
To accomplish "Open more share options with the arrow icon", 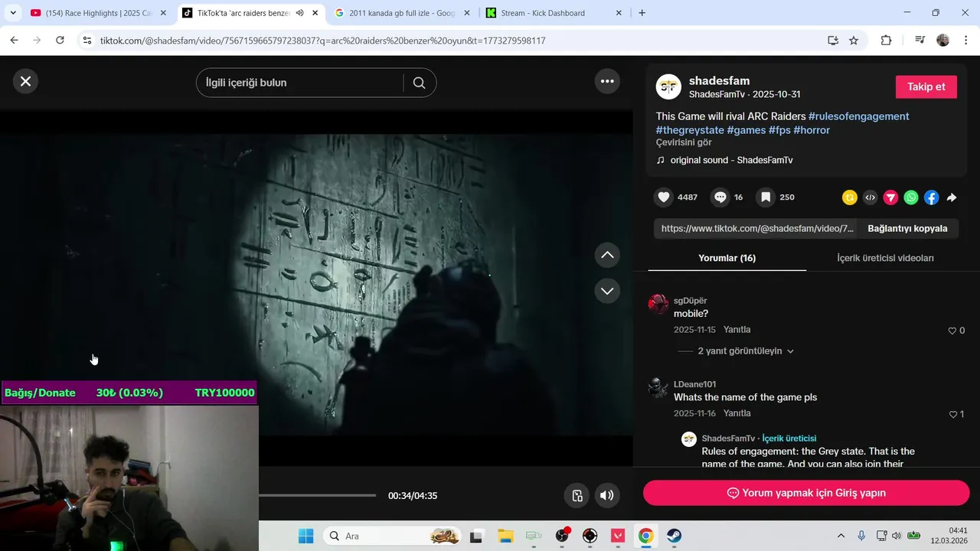I will (952, 197).
